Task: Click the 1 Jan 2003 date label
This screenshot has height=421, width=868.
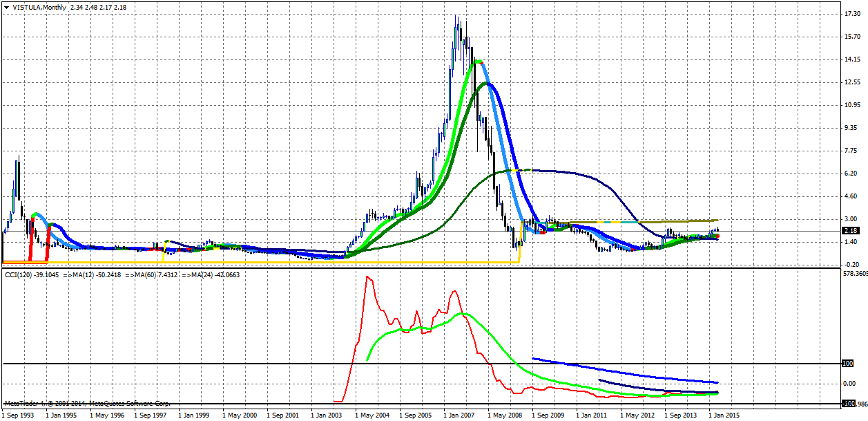Action: click(327, 415)
